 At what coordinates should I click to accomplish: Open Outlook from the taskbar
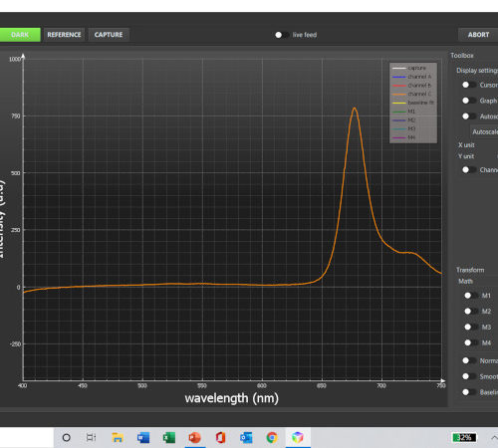point(246,438)
